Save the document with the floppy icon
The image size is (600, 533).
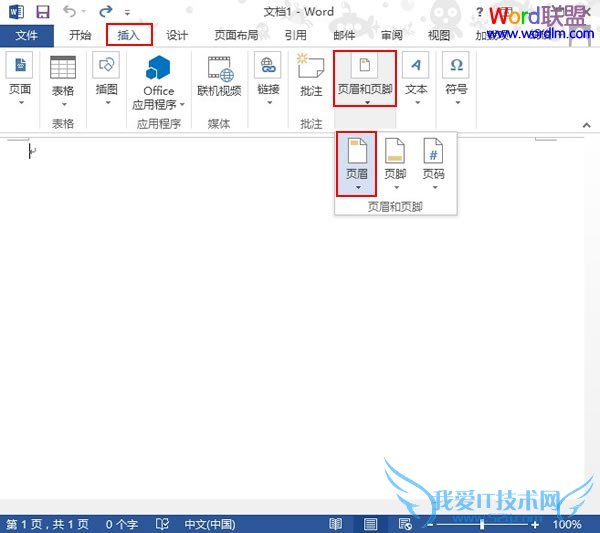click(42, 12)
